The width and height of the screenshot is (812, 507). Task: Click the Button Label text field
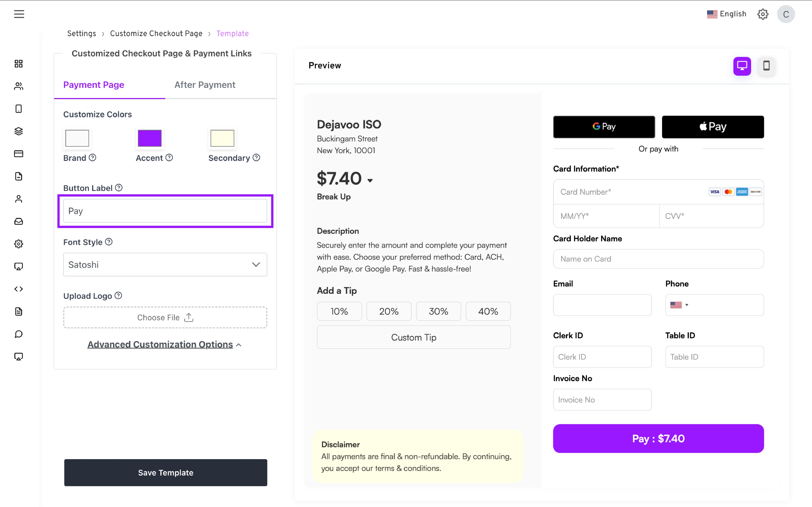(x=165, y=211)
